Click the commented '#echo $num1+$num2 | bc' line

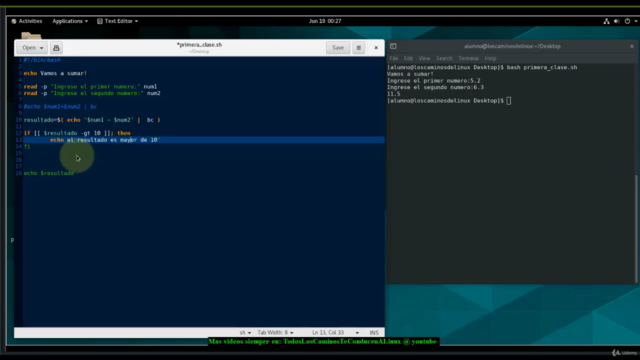[x=60, y=107]
